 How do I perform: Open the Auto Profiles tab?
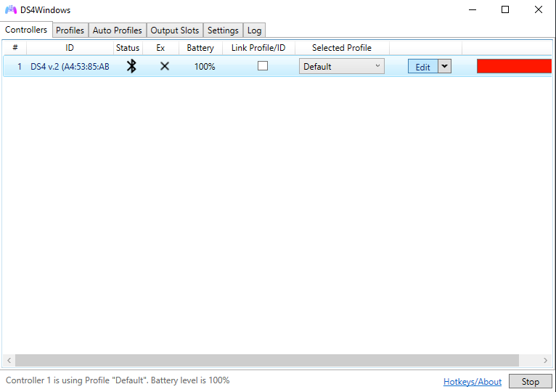118,30
